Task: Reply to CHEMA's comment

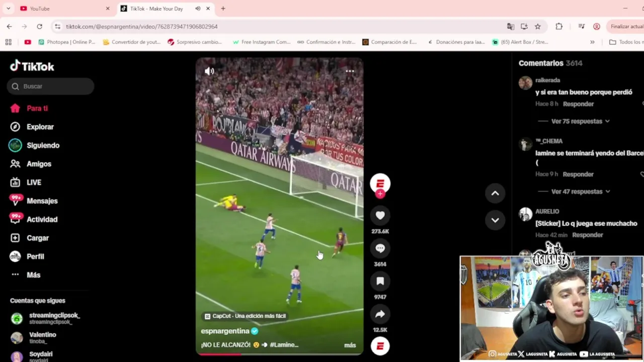Action: [x=578, y=174]
